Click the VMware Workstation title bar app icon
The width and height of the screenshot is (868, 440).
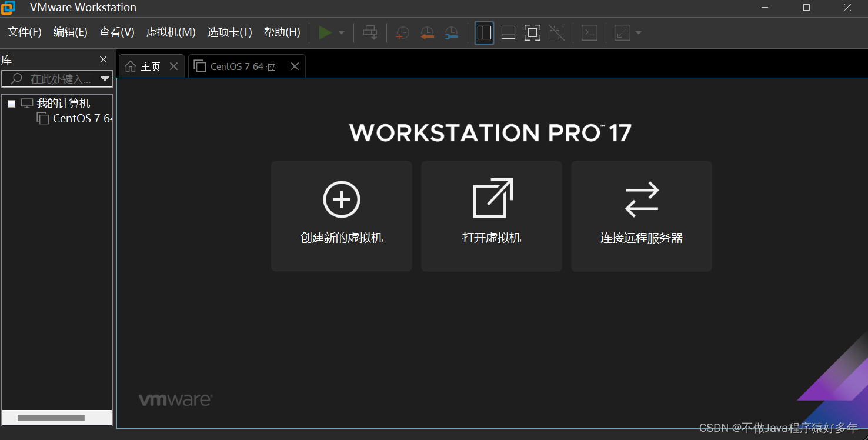(8, 8)
